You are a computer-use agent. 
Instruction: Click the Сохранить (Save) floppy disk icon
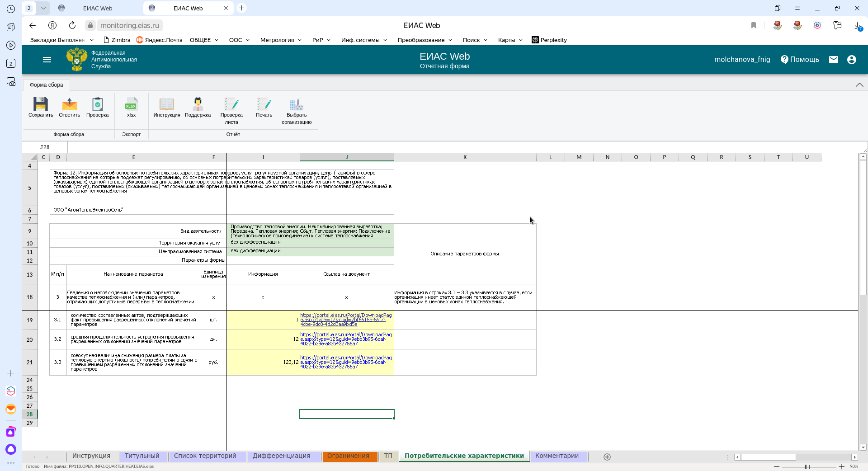point(41,105)
